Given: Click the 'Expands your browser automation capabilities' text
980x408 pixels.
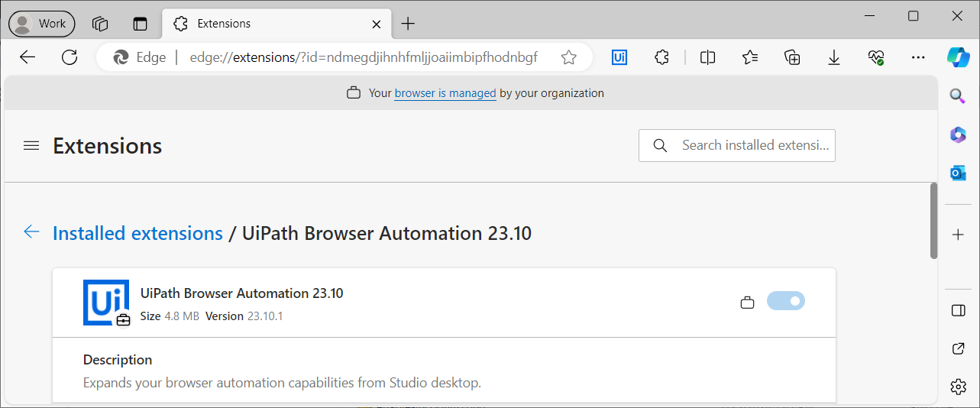Looking at the screenshot, I should [282, 383].
